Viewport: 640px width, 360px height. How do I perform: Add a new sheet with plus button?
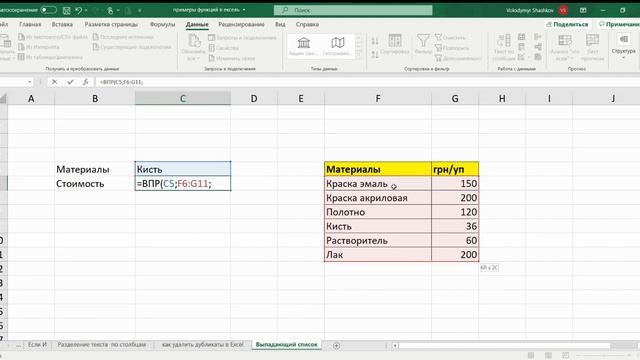pos(336,345)
